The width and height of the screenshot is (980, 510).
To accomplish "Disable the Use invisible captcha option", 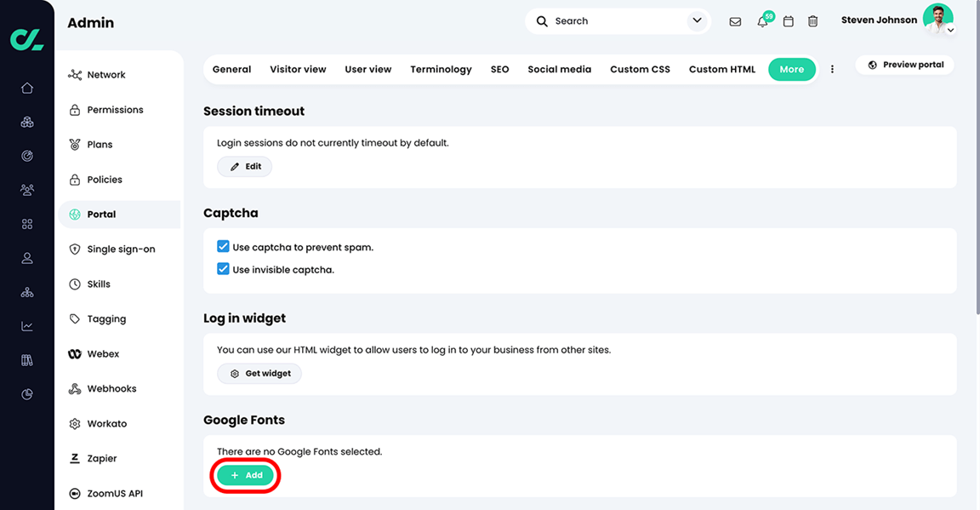I will click(x=222, y=269).
